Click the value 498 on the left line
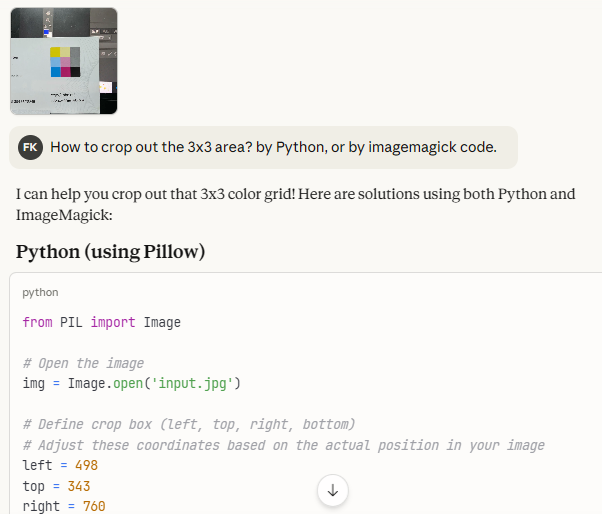 click(x=85, y=465)
